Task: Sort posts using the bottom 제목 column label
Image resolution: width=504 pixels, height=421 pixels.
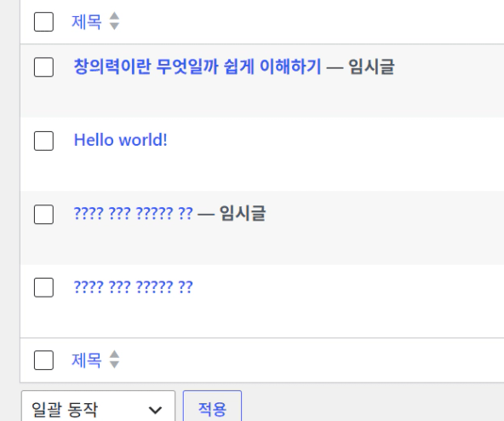Action: (x=87, y=360)
